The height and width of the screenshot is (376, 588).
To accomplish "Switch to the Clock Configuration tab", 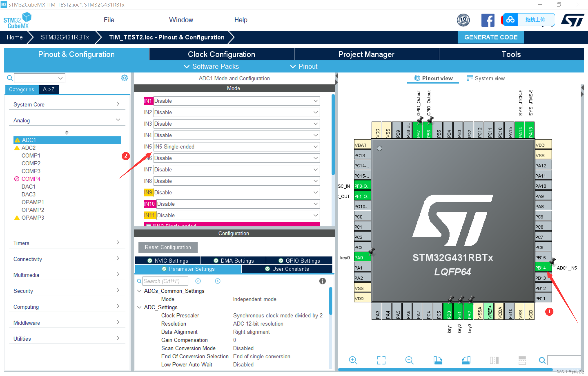I will 221,54.
